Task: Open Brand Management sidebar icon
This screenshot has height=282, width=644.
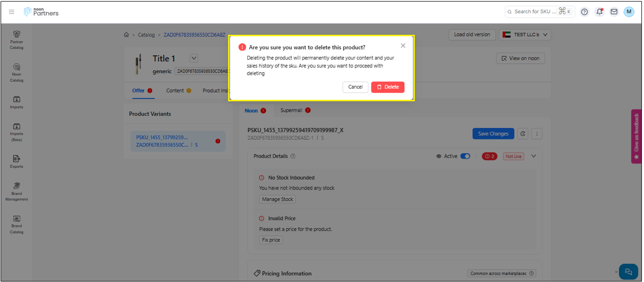Action: 16,191
